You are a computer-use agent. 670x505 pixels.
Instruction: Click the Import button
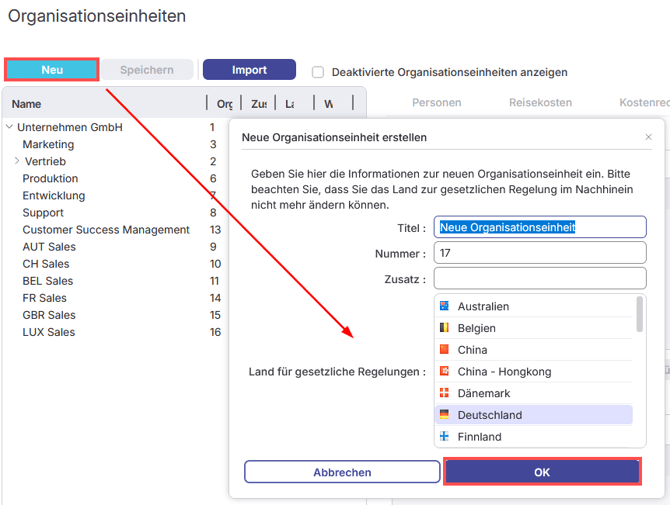[x=249, y=70]
